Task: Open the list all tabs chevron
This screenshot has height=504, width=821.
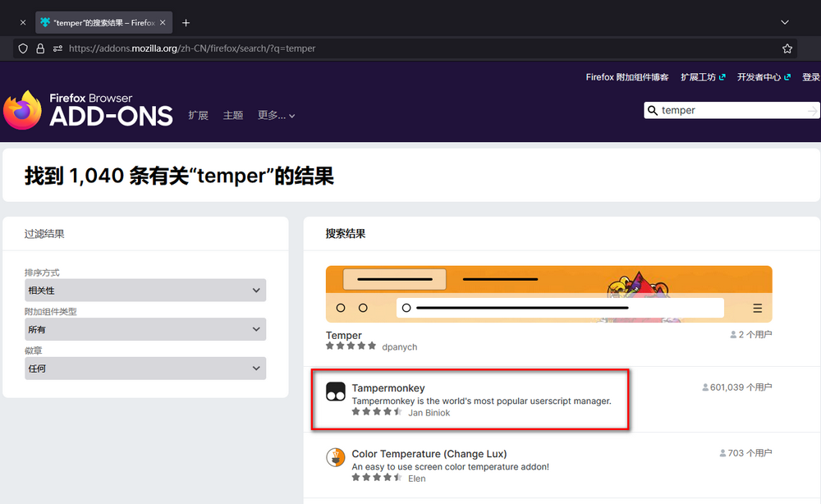Action: pyautogui.click(x=785, y=22)
